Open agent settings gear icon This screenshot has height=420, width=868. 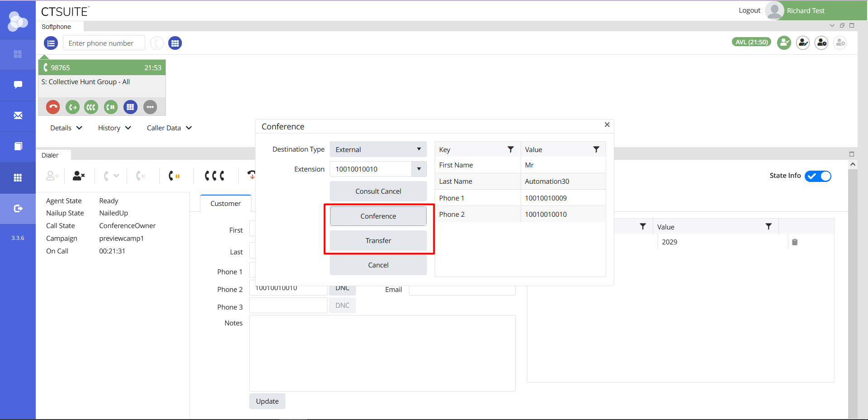[x=840, y=43]
